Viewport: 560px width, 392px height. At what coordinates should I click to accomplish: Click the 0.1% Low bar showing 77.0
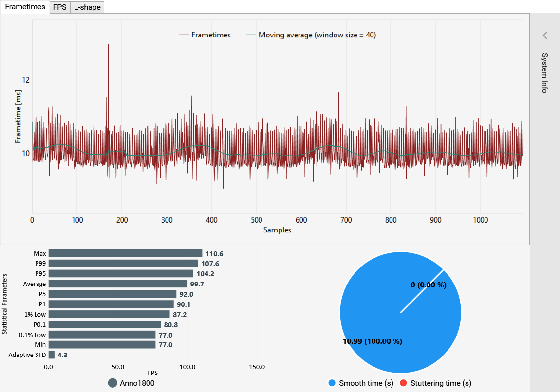(102, 335)
